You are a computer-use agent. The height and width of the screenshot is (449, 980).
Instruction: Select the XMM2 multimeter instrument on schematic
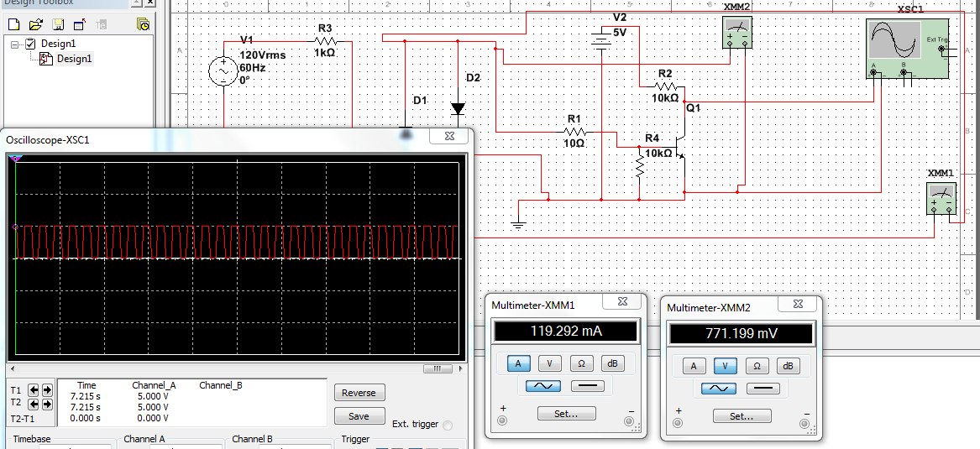tap(736, 31)
